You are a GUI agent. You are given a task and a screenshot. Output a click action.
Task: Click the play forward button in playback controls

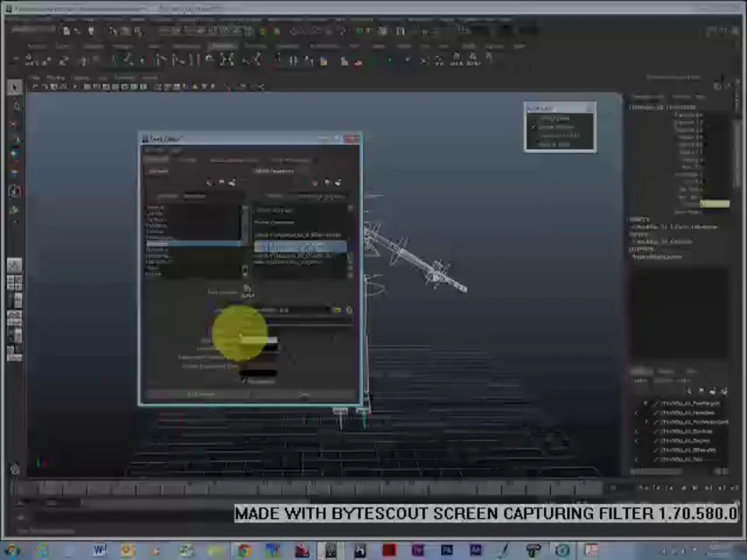coord(695,488)
